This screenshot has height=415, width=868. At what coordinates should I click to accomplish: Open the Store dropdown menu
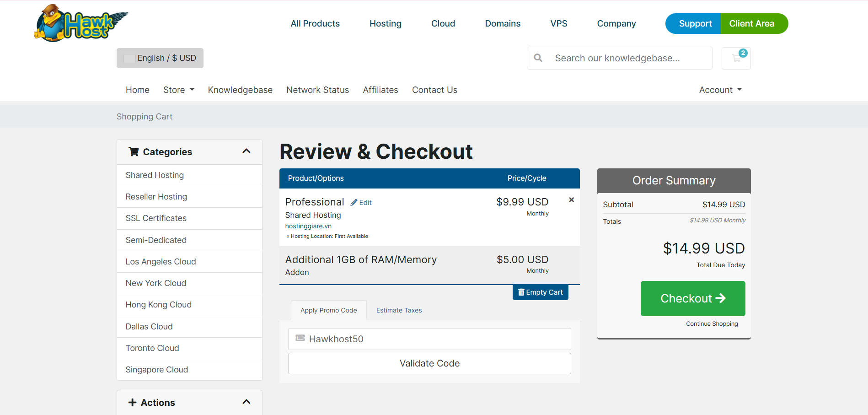pyautogui.click(x=178, y=90)
